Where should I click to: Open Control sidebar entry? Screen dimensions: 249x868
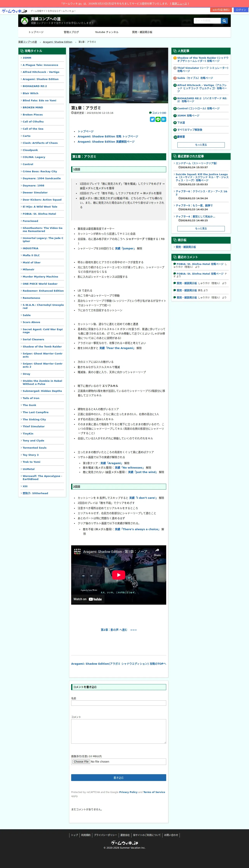(x=28, y=164)
